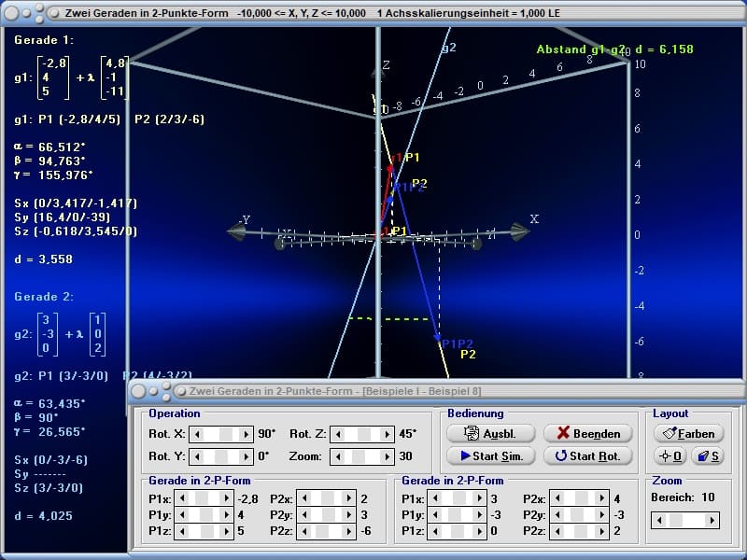
Task: Click the Zoom scrollbar track in Operation
Action: [x=362, y=456]
